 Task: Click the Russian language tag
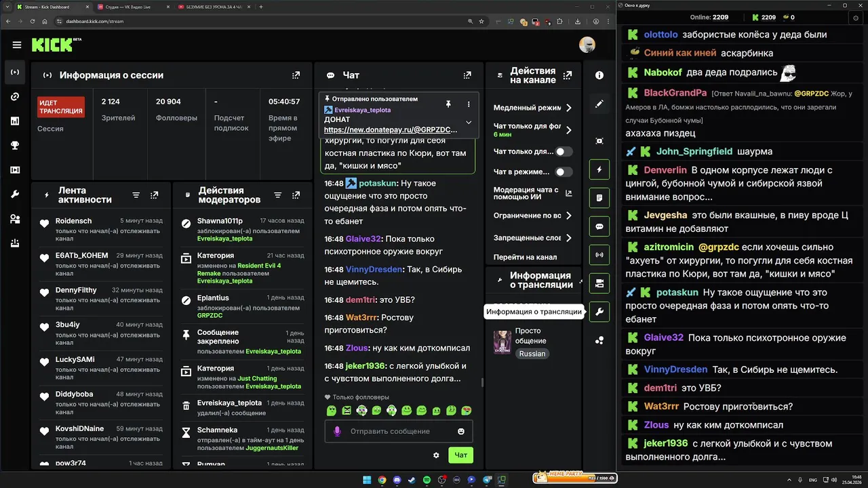pyautogui.click(x=532, y=354)
